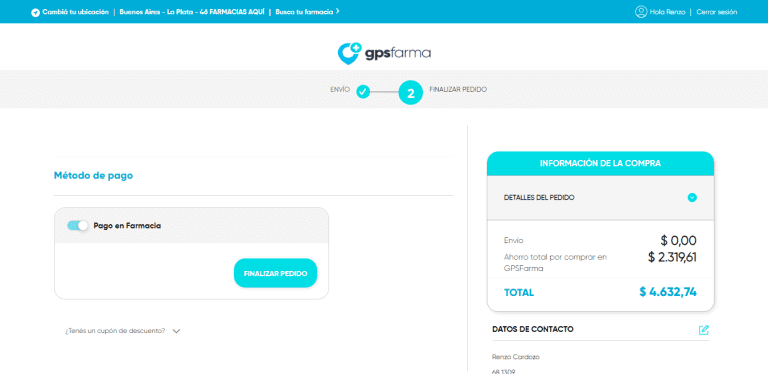The height and width of the screenshot is (374, 768).
Task: Select the FINALIZAR PEDIDO step label
Action: click(458, 90)
